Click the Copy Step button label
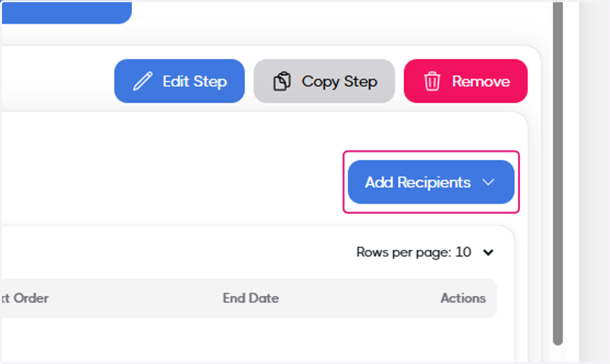Image resolution: width=610 pixels, height=364 pixels. pyautogui.click(x=340, y=81)
